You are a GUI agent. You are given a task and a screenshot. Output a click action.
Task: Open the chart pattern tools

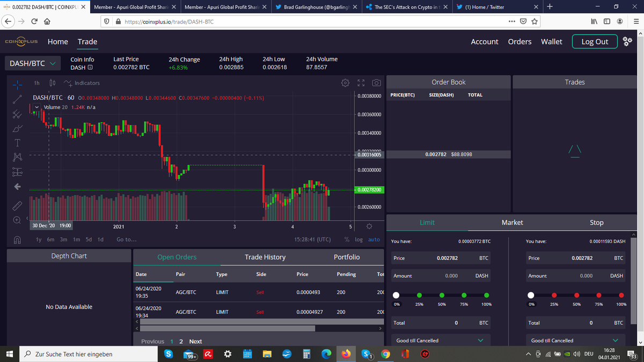[17, 157]
